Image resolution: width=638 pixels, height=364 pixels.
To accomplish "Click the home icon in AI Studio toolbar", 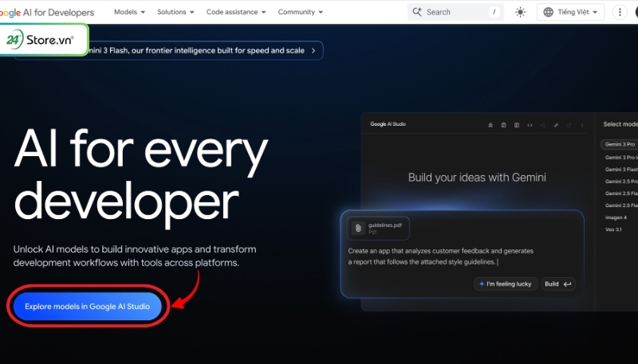I will tap(490, 125).
